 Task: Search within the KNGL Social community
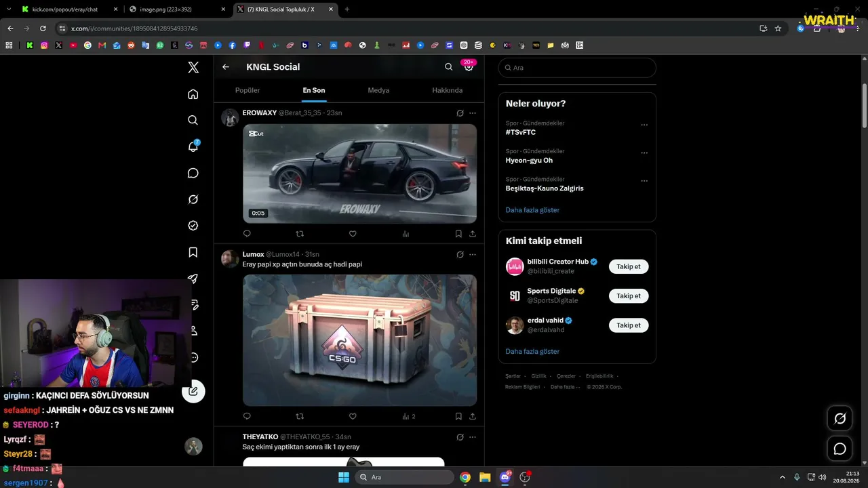pyautogui.click(x=448, y=67)
